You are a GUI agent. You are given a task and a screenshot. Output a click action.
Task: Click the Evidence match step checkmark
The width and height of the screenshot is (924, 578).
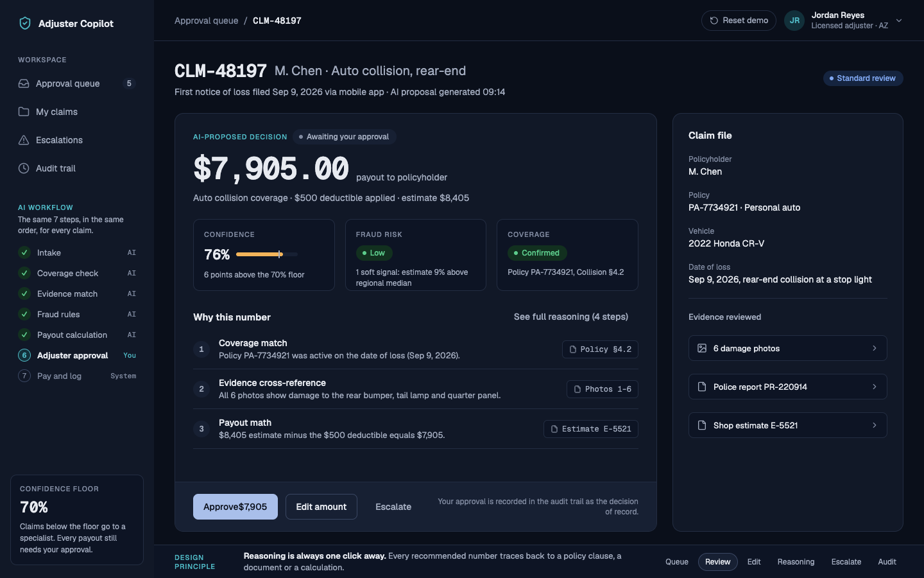24,293
